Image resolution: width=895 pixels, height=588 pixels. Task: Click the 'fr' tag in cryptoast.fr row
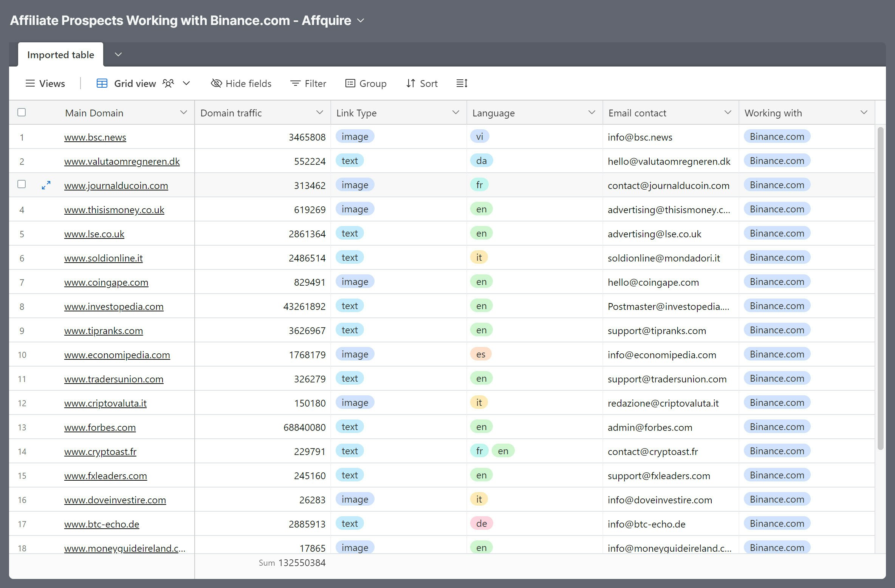480,451
